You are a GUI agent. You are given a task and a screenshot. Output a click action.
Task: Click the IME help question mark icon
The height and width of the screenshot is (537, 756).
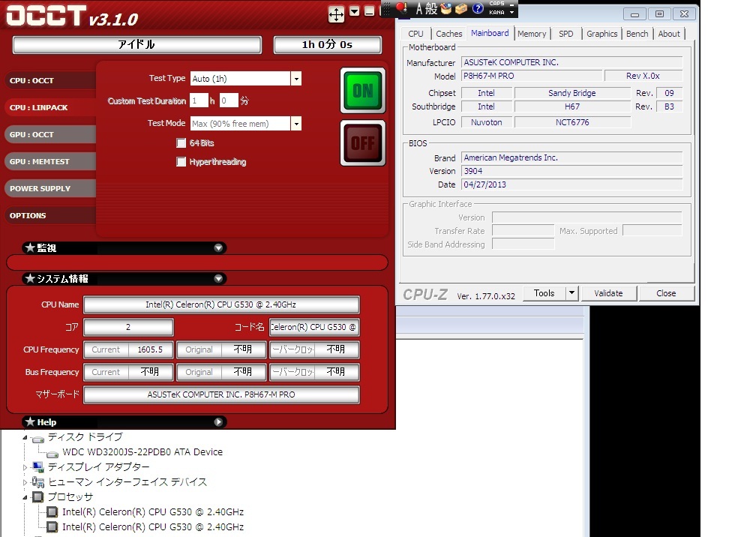[477, 8]
